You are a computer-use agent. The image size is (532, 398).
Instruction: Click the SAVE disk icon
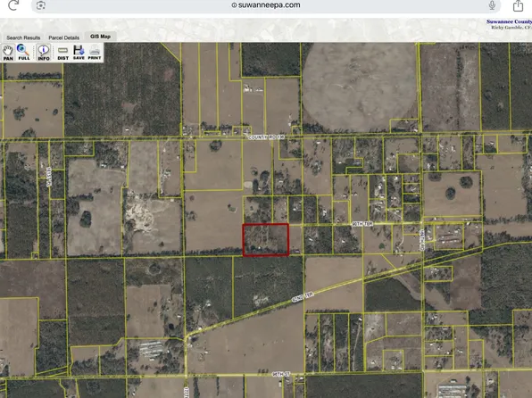[79, 53]
